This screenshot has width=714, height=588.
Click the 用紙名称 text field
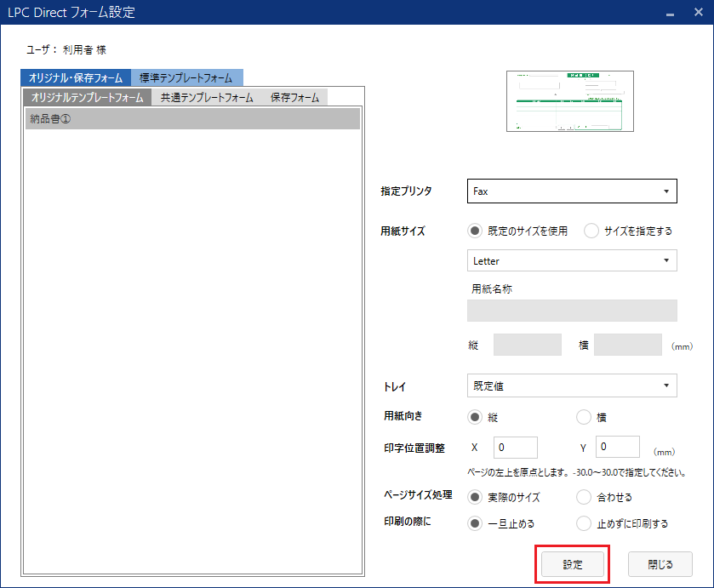[571, 311]
